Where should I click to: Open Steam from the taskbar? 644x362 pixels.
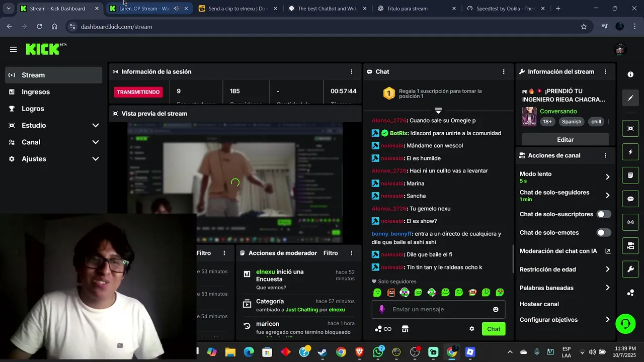[x=323, y=352]
